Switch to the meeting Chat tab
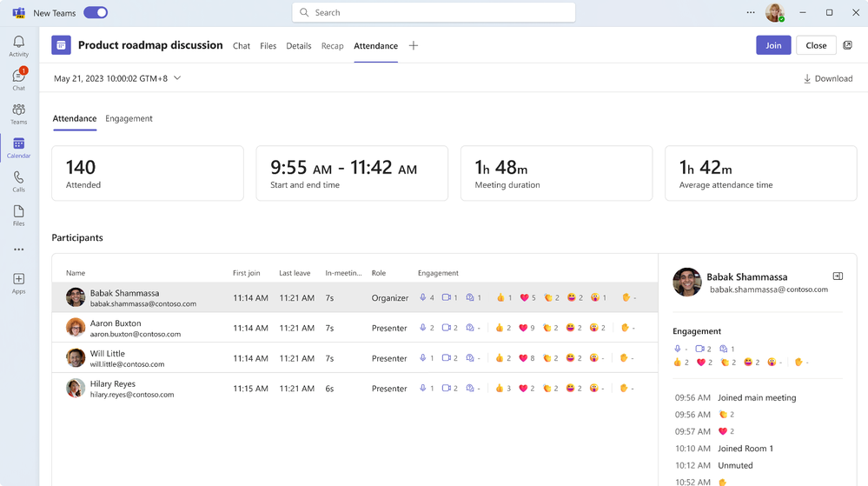Viewport: 868px width, 486px height. pyautogui.click(x=242, y=46)
